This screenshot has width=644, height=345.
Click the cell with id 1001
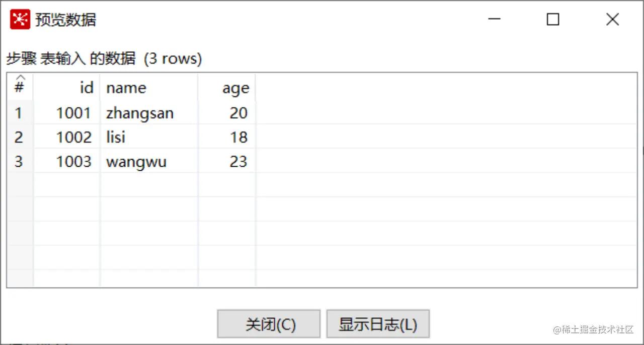[x=73, y=113]
